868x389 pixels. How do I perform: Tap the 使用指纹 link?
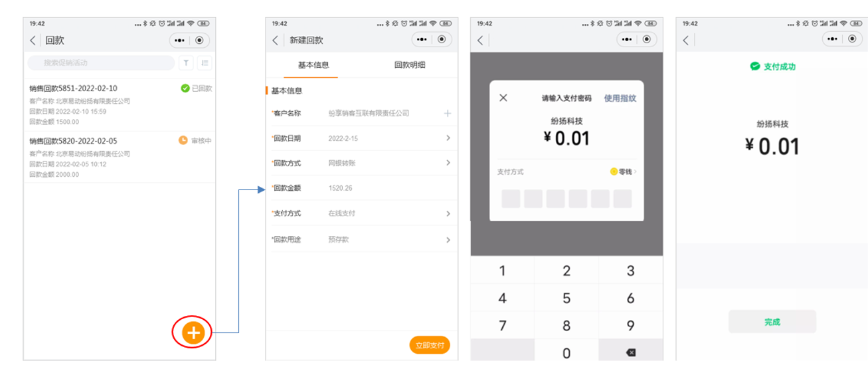pos(620,98)
